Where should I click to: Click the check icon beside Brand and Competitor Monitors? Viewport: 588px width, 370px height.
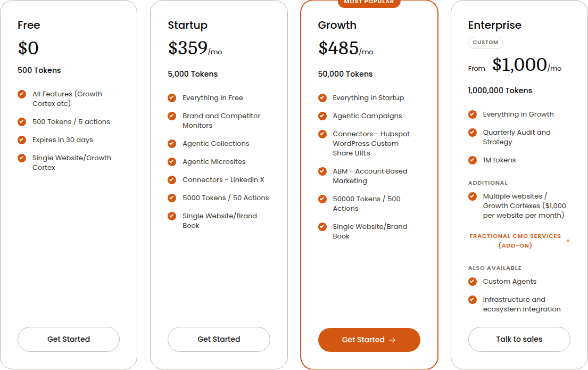tap(172, 116)
